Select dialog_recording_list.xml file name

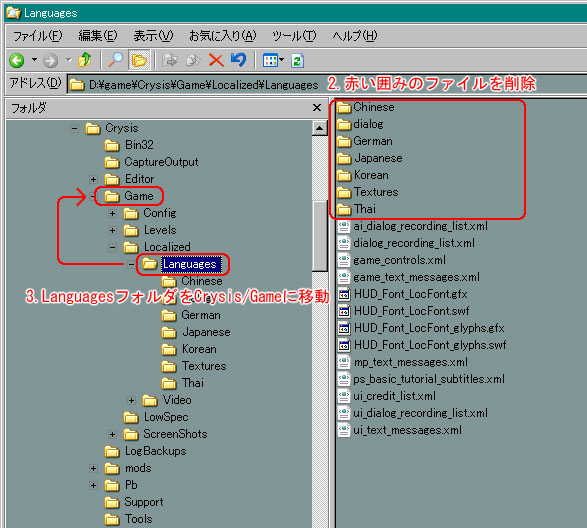click(414, 243)
